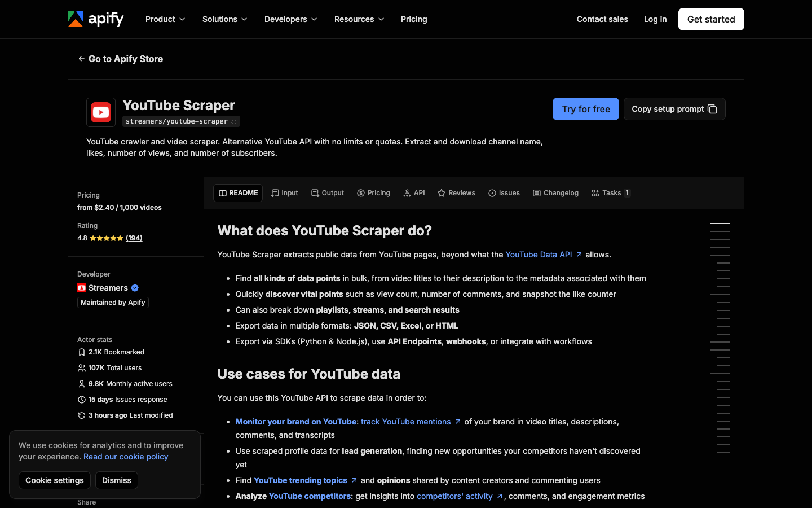812x508 pixels.
Task: Open the track YouTube mentions link
Action: pyautogui.click(x=406, y=422)
